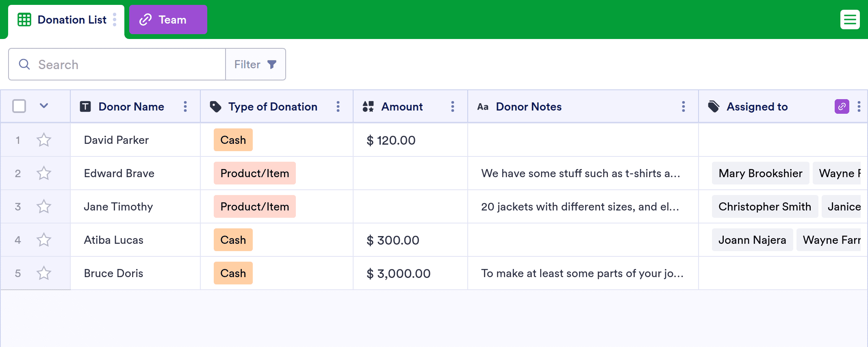Expand the row selection dropdown chevron

pyautogui.click(x=44, y=106)
